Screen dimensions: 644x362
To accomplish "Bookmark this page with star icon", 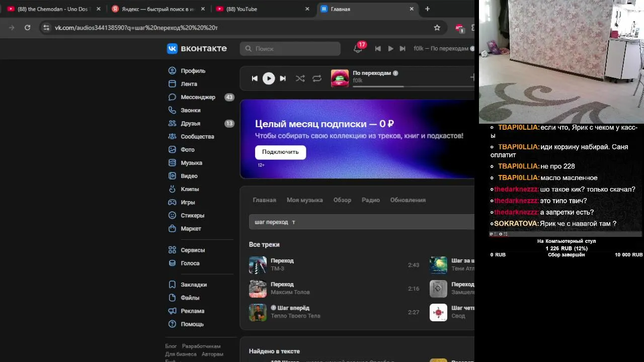I will click(437, 28).
